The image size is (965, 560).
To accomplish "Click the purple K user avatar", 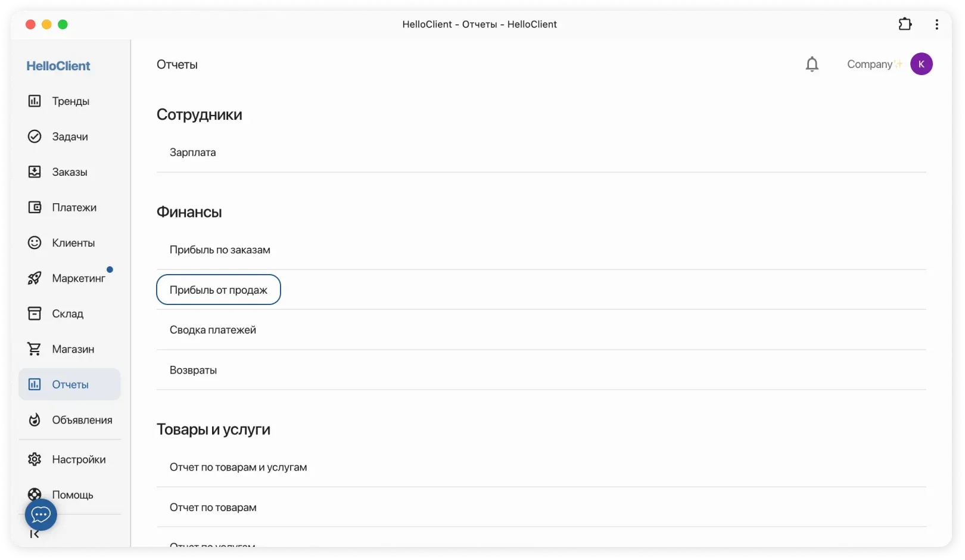I will (x=921, y=64).
